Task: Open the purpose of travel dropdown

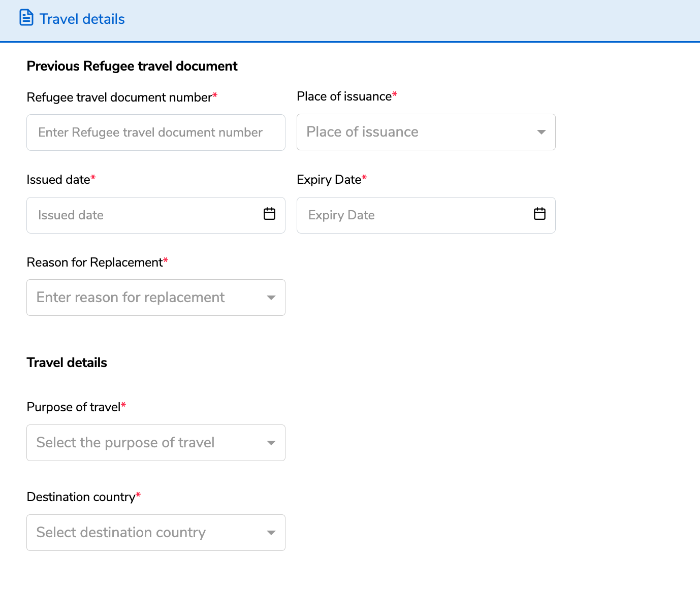Action: (147, 443)
